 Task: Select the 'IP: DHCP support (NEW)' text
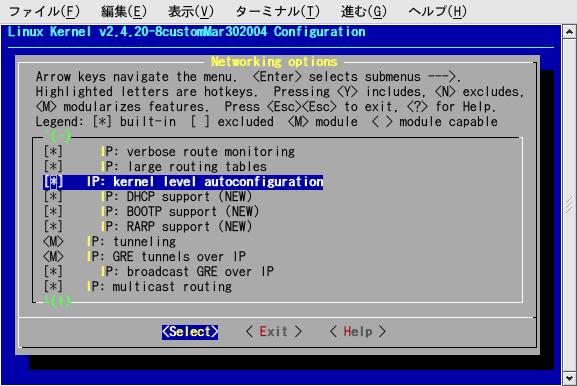[x=177, y=196]
